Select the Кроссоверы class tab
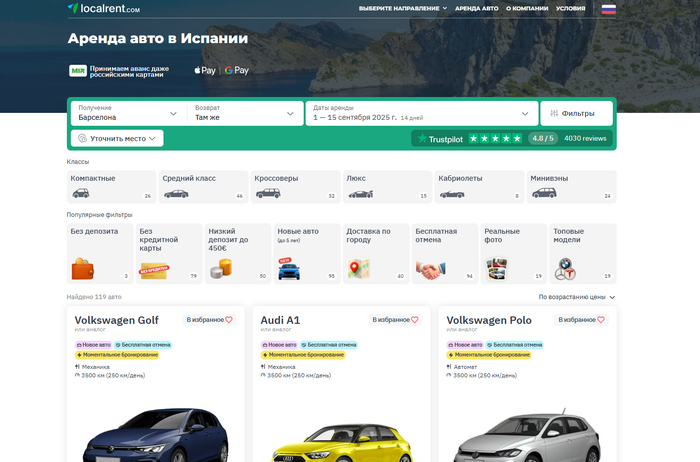Viewport: 700px width, 462px height. click(296, 187)
